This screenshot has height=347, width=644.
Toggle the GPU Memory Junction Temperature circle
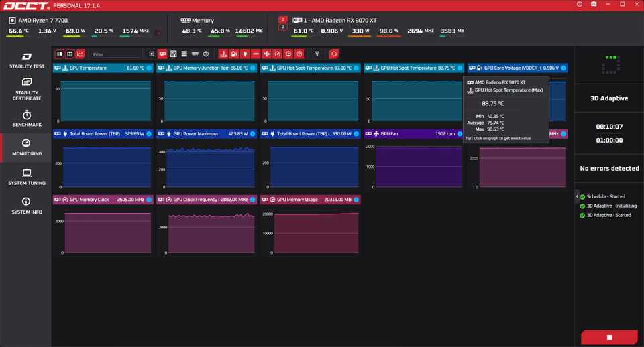point(252,68)
